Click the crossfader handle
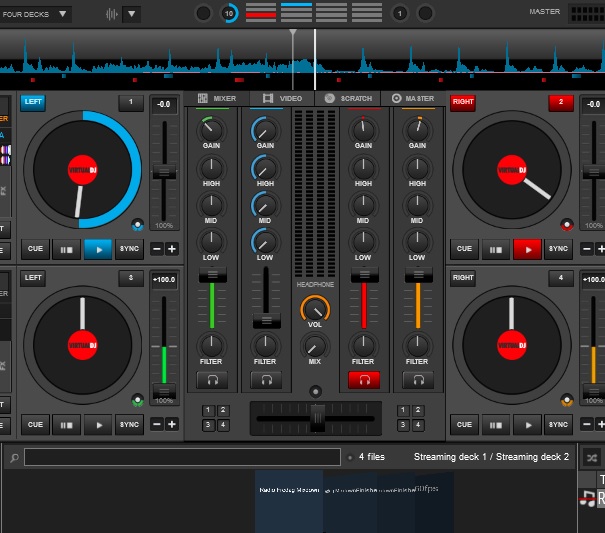Viewport: 605px width, 533px height. (318, 418)
